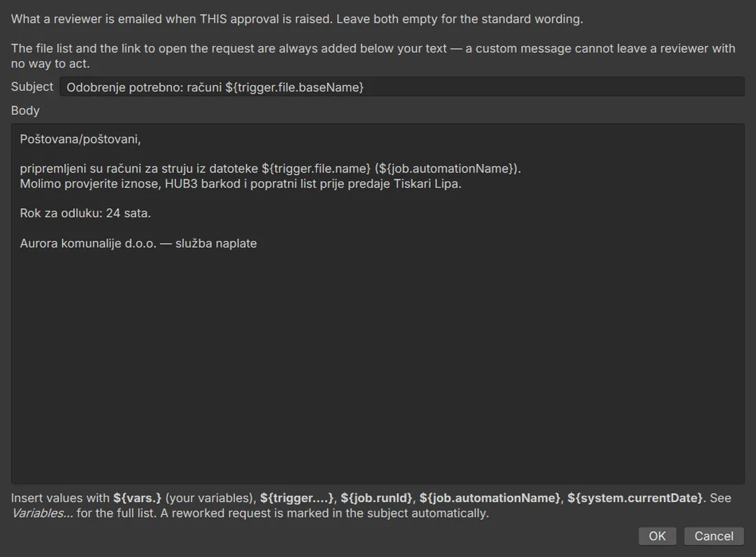Click the 'Rok za odluku: 24 sata.' line
756x557 pixels.
85,213
